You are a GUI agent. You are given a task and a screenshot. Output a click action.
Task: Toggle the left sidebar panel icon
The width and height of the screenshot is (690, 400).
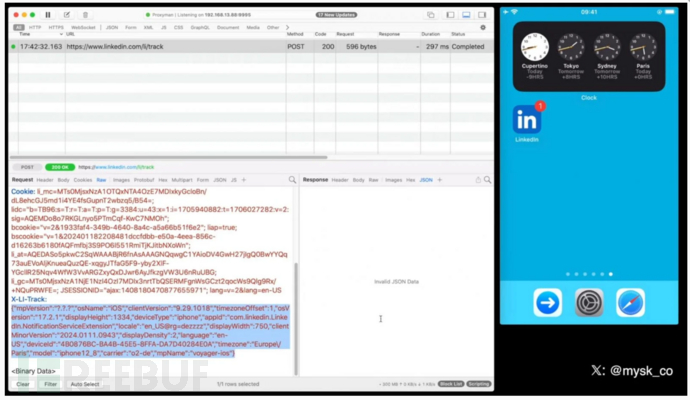(x=450, y=15)
